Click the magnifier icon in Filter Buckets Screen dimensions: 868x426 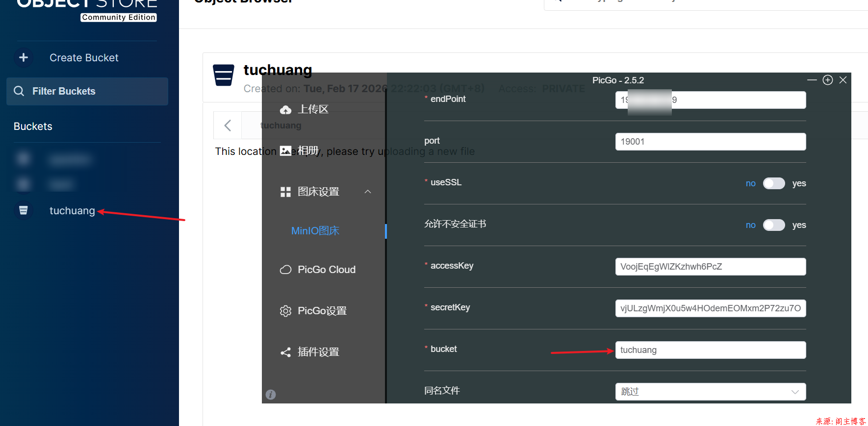19,91
